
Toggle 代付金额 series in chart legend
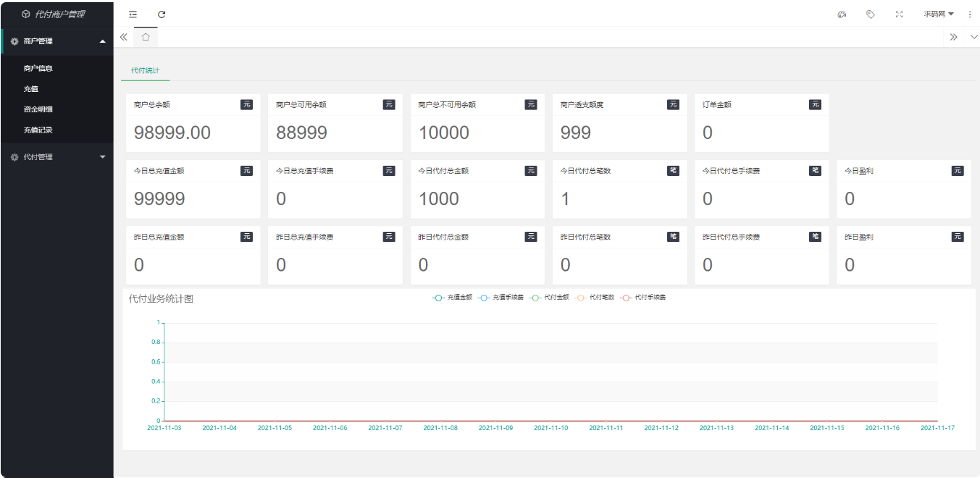coord(550,298)
